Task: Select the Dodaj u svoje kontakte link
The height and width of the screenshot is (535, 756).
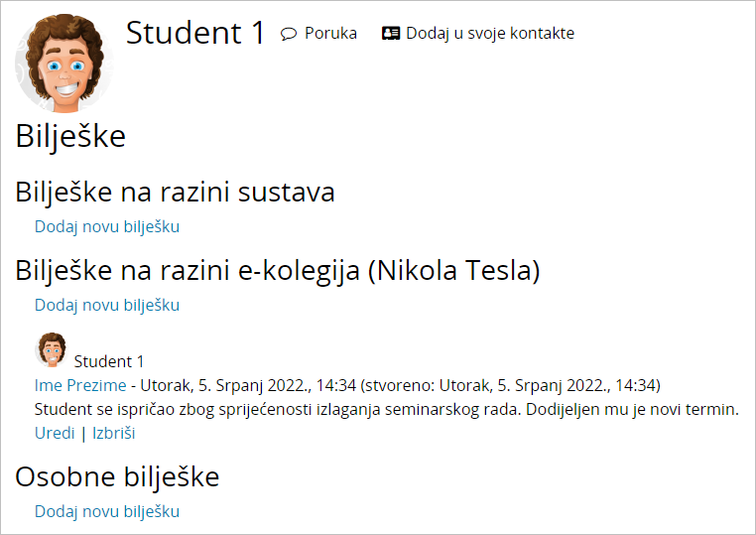Action: [x=489, y=33]
